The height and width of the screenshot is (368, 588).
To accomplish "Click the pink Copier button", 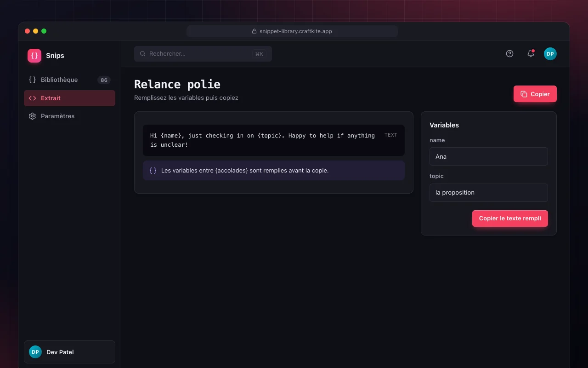I will [535, 94].
